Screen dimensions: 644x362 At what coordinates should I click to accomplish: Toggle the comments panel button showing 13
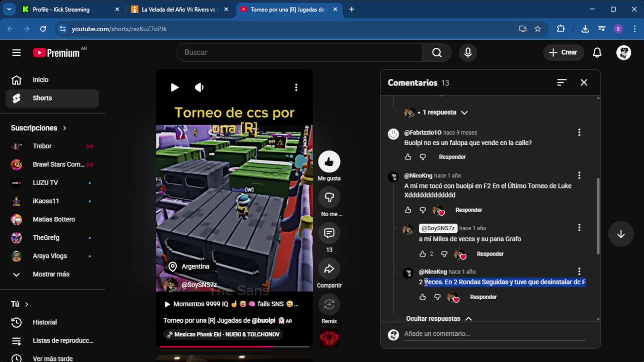[329, 233]
